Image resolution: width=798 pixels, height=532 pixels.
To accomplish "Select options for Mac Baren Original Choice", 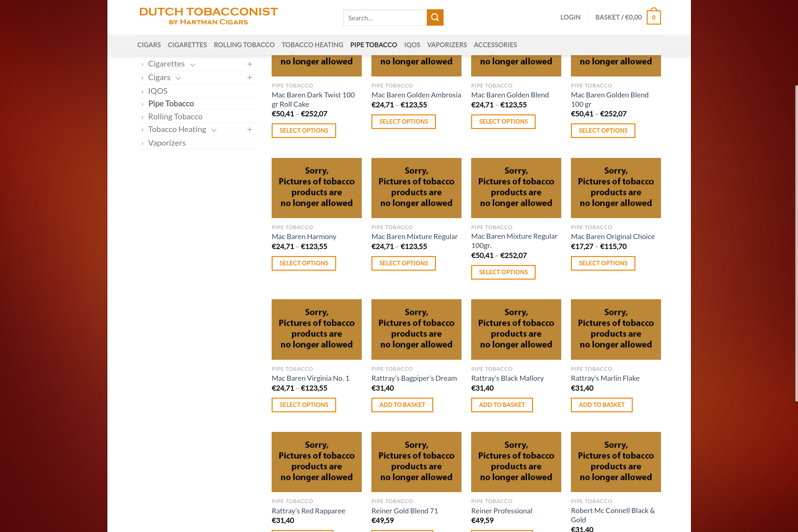I will (x=603, y=263).
